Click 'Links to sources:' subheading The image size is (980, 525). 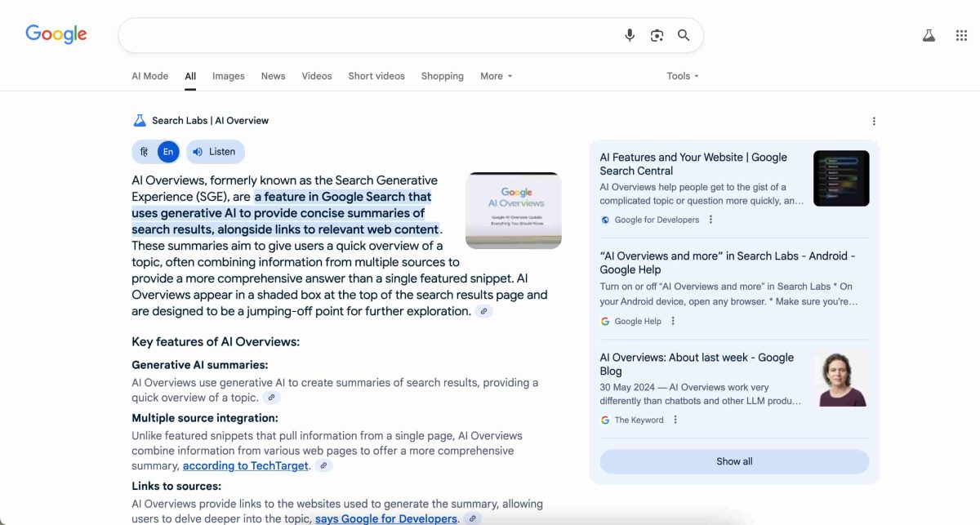[x=176, y=486]
